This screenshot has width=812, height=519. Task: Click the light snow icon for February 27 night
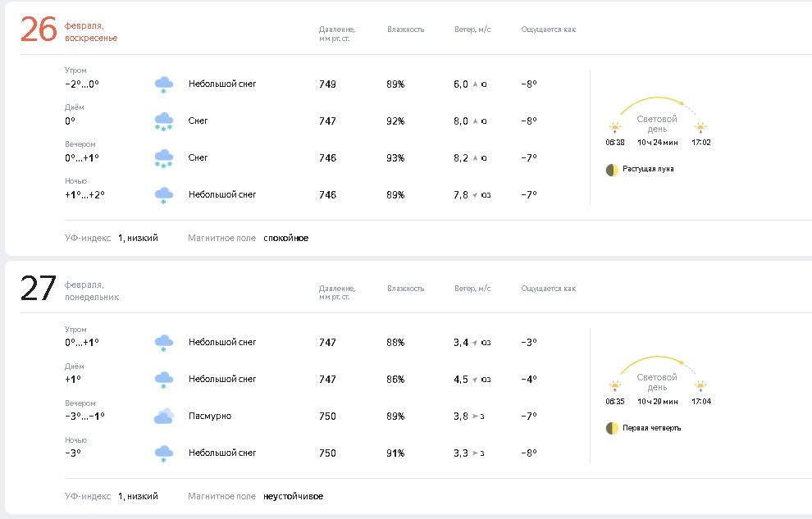pos(164,453)
